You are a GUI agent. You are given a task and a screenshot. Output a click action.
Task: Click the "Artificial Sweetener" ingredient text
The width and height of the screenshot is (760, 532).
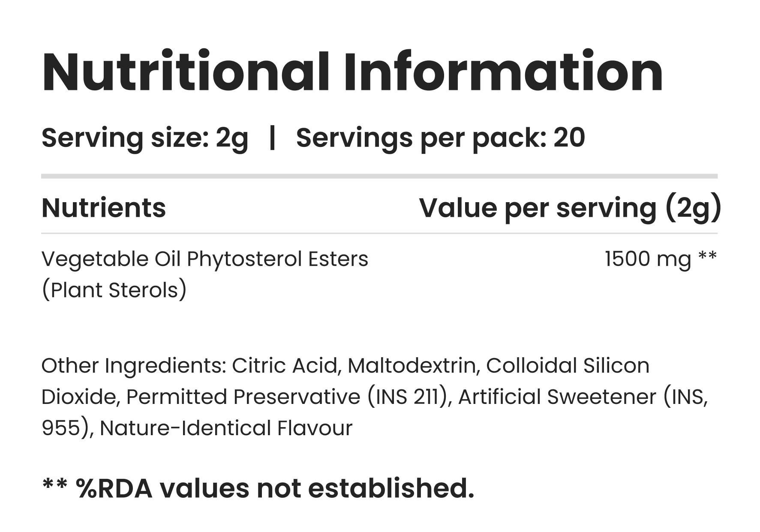tap(557, 397)
